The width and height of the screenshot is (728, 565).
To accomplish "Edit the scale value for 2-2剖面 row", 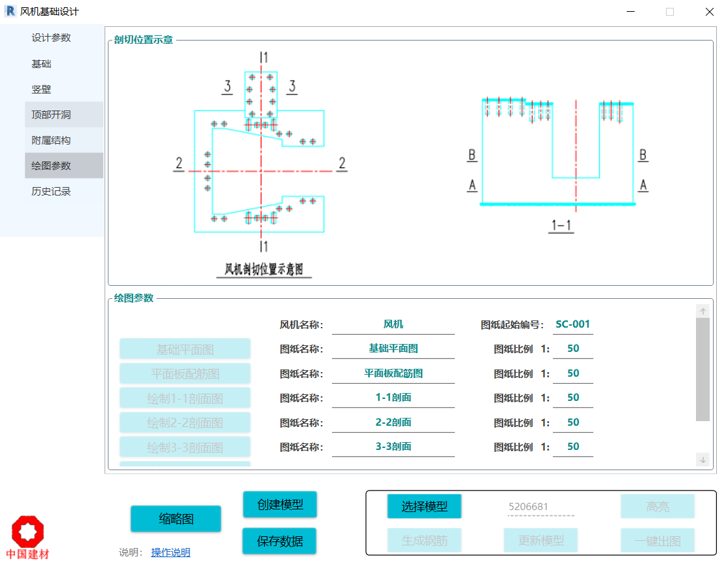I will [573, 422].
